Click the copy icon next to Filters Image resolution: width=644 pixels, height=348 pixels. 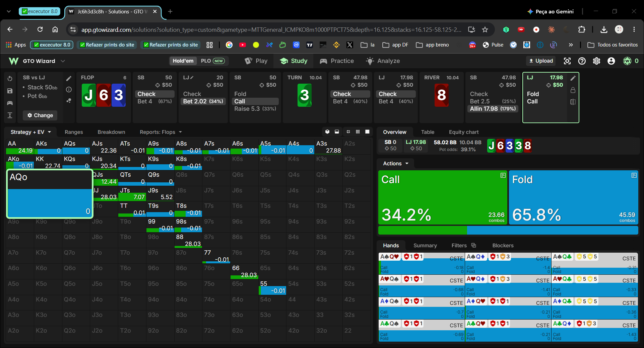click(x=473, y=245)
